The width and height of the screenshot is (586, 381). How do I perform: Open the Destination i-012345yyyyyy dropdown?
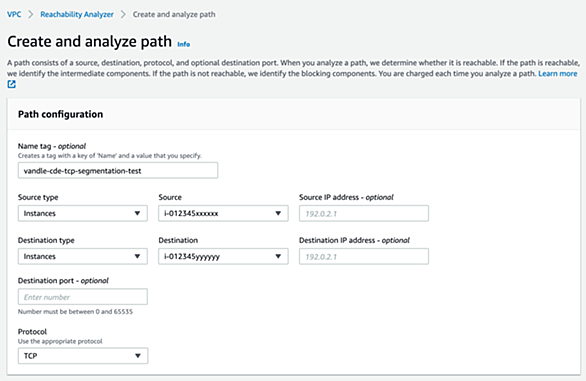tap(223, 256)
